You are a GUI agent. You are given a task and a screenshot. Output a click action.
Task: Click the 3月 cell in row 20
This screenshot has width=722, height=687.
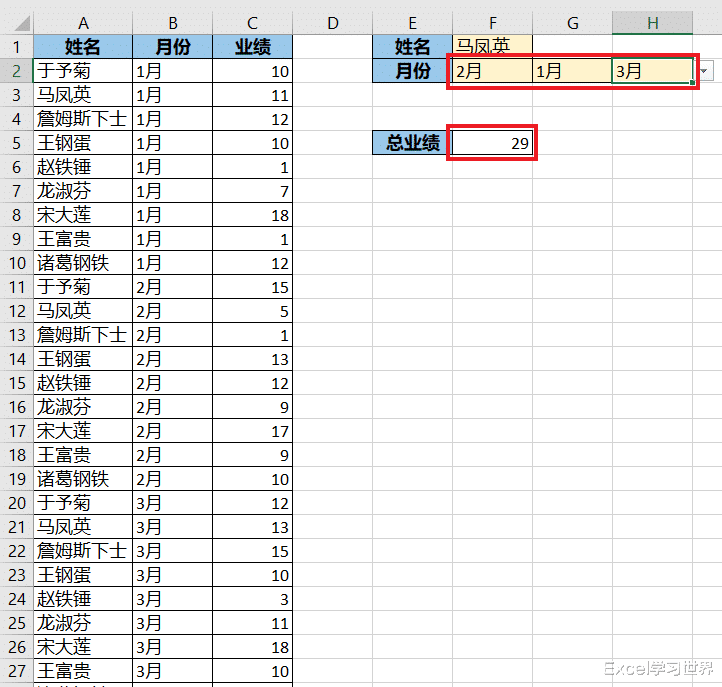click(x=173, y=503)
